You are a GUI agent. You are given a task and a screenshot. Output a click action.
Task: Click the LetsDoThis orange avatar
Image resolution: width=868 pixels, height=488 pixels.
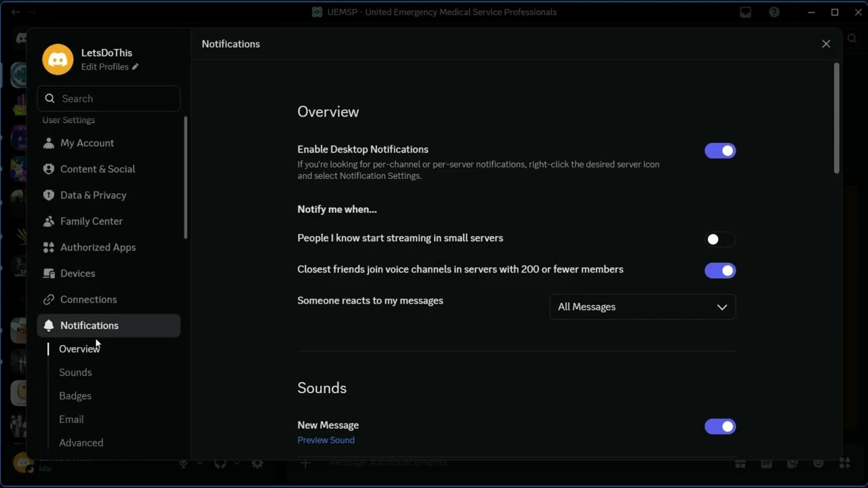[58, 60]
